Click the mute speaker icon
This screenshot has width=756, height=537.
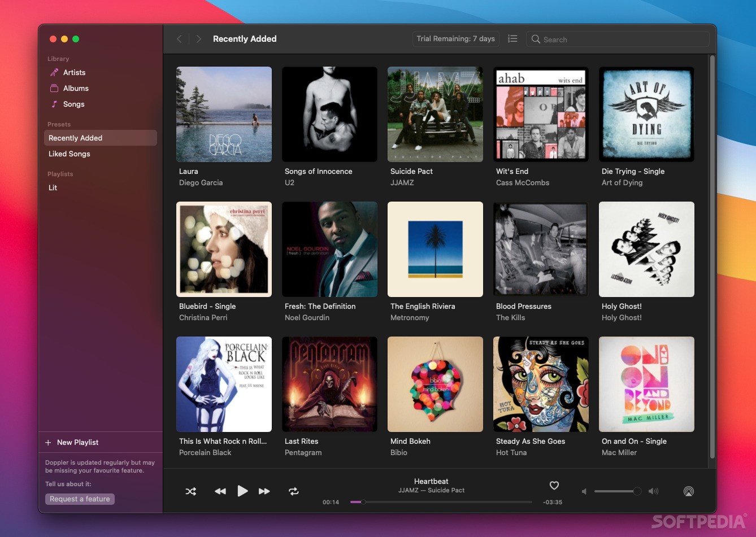(584, 491)
